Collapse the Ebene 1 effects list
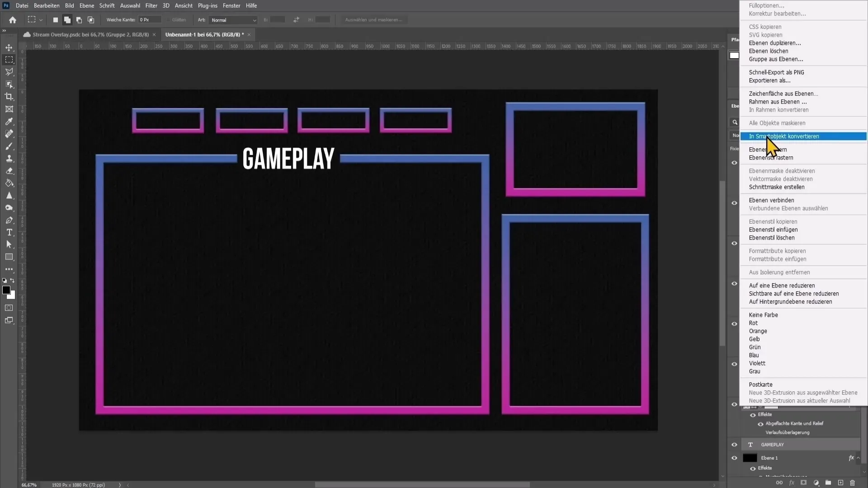 858,458
